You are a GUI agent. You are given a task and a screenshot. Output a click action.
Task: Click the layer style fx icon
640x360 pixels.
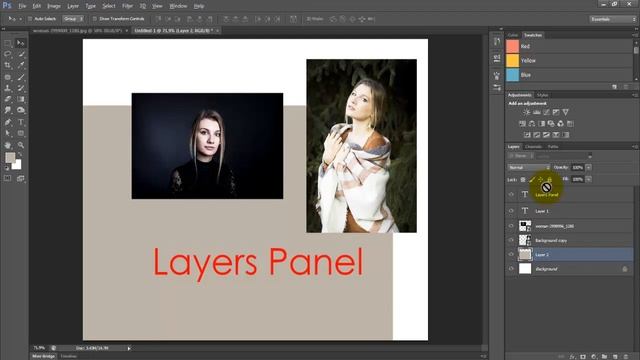572,356
